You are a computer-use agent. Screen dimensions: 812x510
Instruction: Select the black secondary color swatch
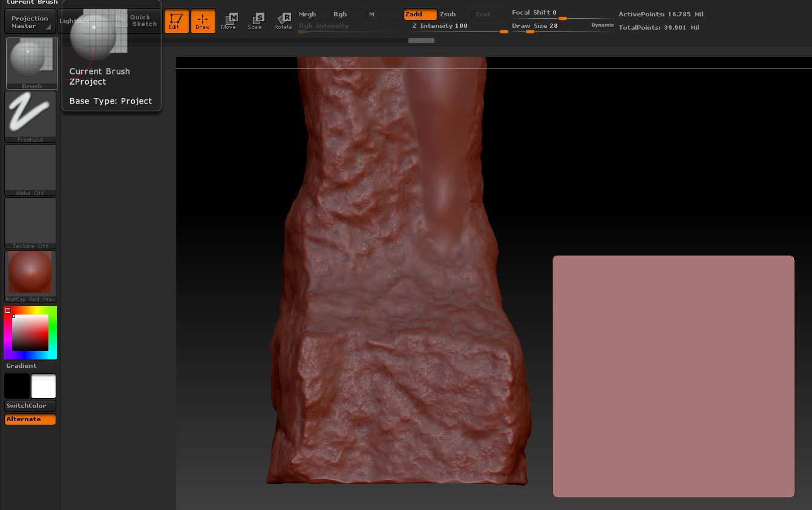[x=17, y=386]
